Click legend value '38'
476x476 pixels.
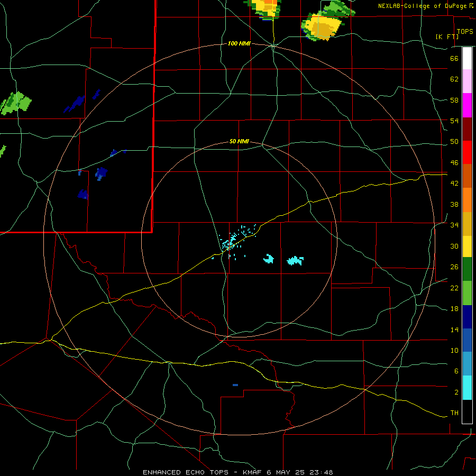tap(454, 204)
